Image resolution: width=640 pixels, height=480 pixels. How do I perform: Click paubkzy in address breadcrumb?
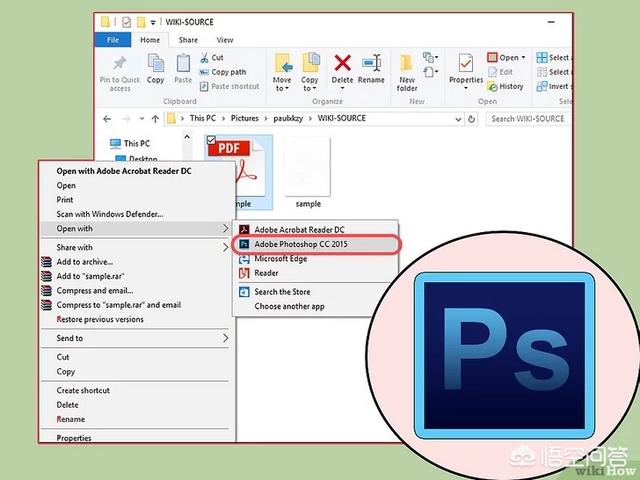(x=288, y=119)
